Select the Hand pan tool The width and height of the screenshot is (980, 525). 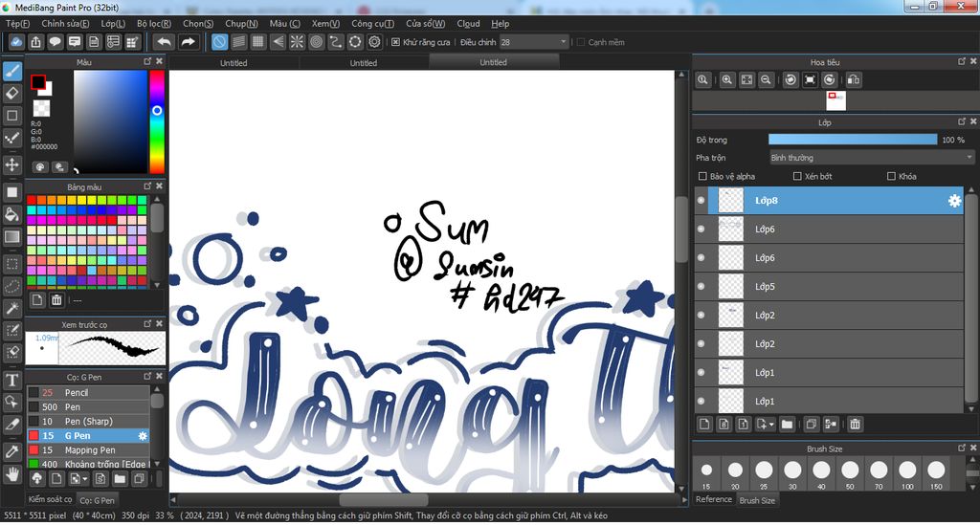point(11,474)
